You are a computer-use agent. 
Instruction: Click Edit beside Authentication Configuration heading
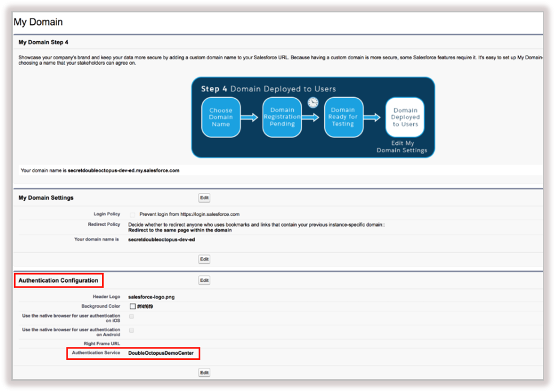coord(204,280)
